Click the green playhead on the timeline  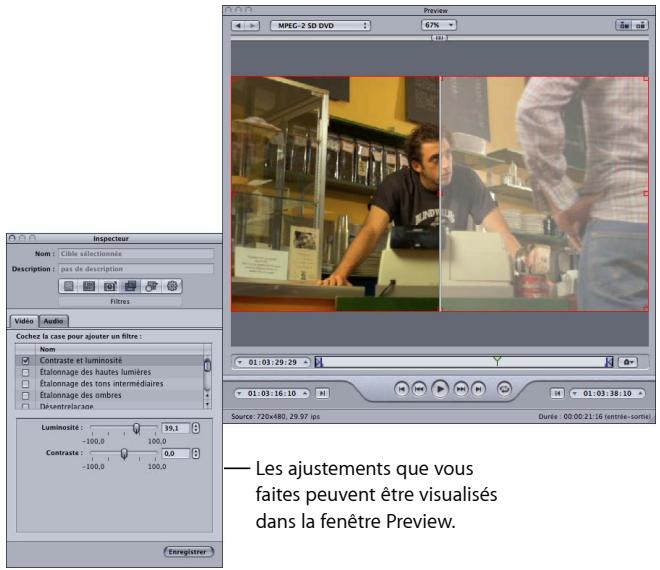(497, 361)
